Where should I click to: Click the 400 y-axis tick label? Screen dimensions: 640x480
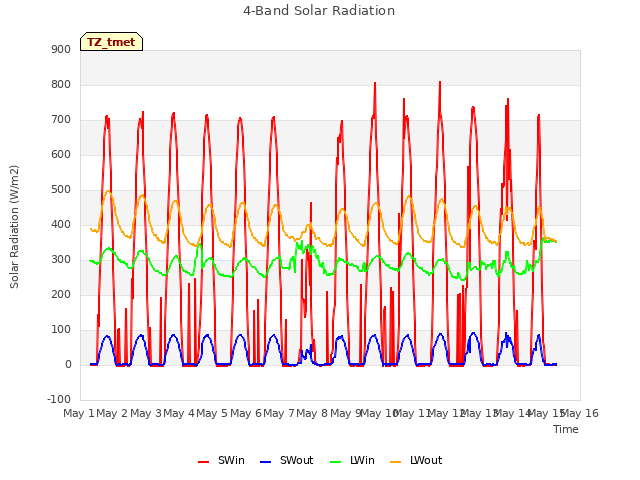coord(61,224)
